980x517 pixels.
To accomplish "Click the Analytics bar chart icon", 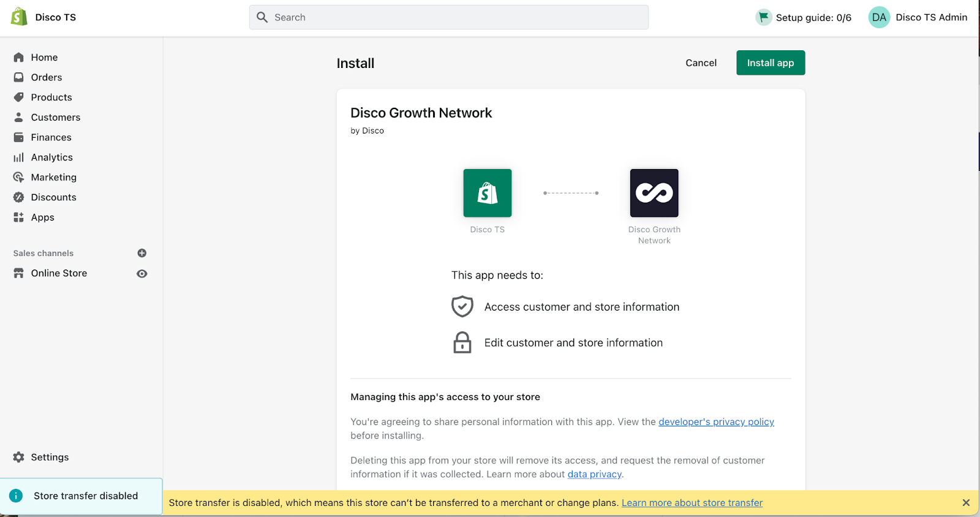I will click(x=19, y=157).
